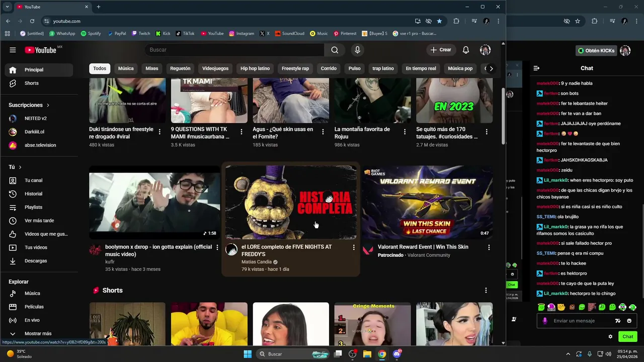Open more options for Duki freestyle short
644x362 pixels.
[159, 132]
